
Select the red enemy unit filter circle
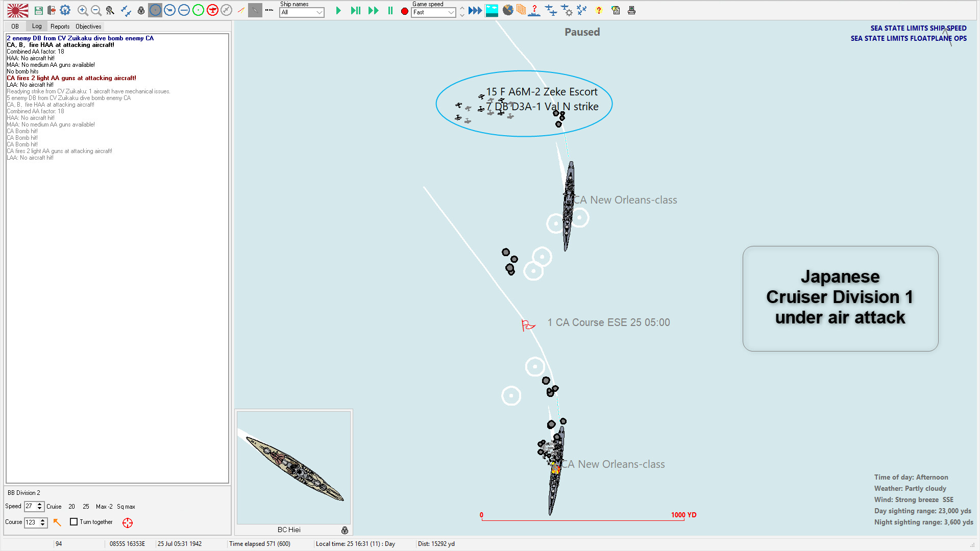pos(212,10)
